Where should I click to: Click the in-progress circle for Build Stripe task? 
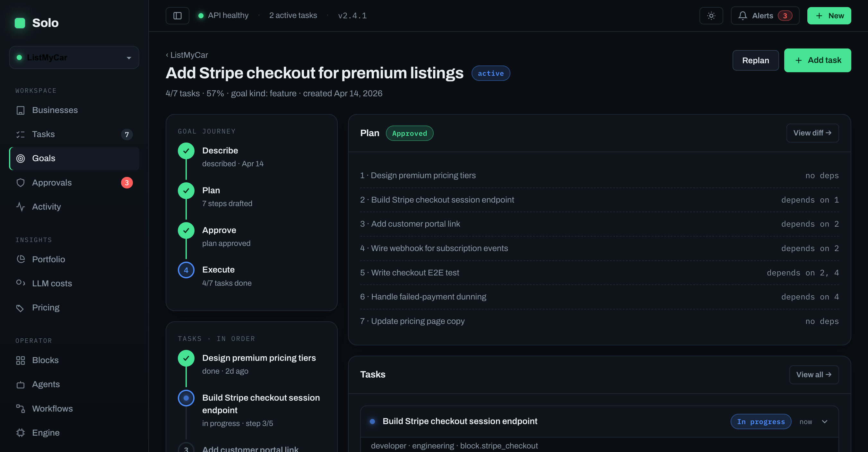coord(186,398)
